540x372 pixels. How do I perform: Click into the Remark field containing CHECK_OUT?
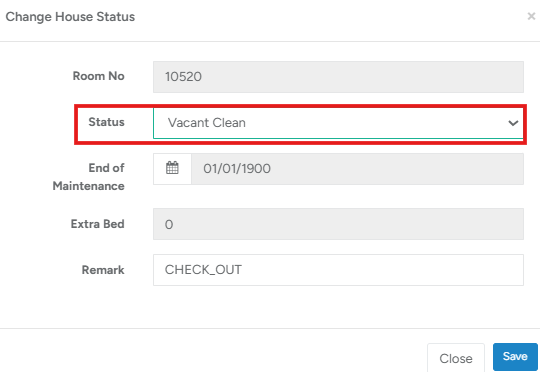[338, 270]
